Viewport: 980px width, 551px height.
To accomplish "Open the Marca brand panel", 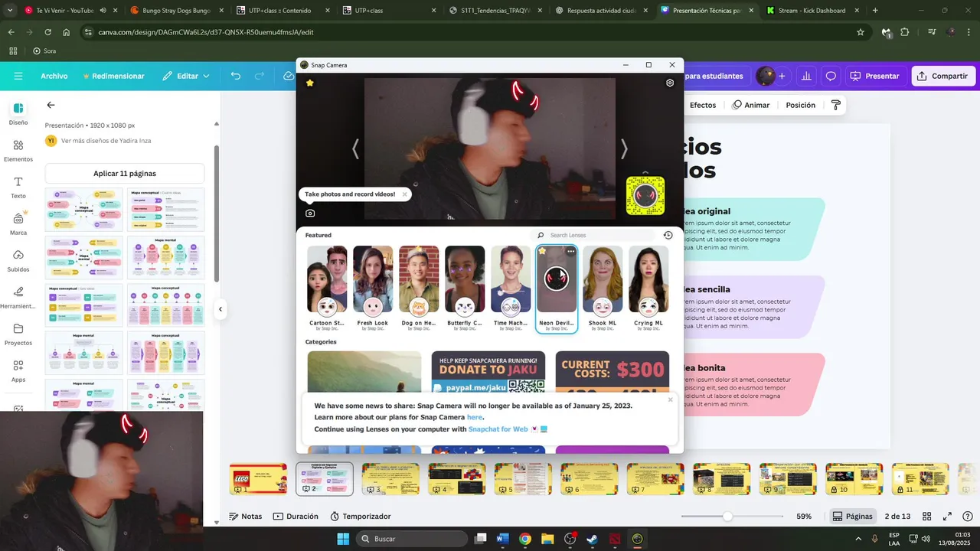I will point(18,224).
